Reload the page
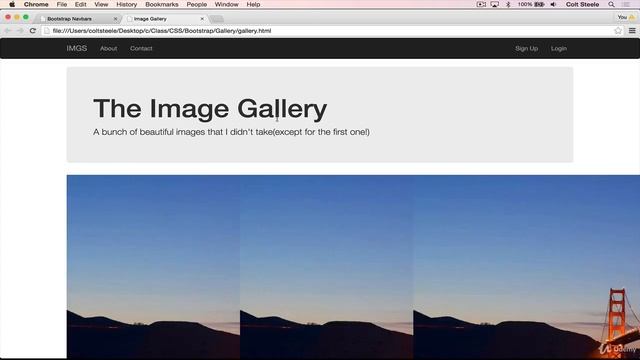Screen dimensions: 640x360 click(x=33, y=31)
